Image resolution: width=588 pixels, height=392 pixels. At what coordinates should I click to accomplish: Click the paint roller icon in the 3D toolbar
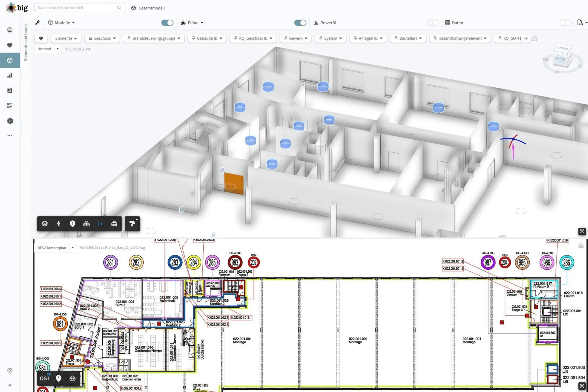(x=132, y=223)
